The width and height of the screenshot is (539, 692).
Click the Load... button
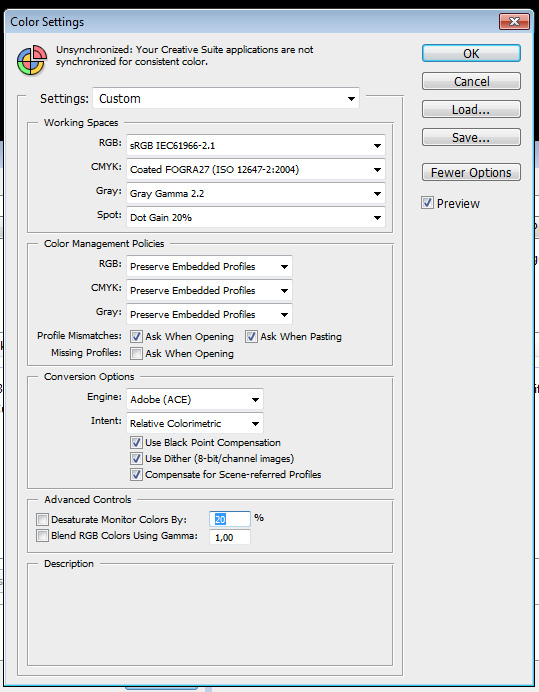pyautogui.click(x=471, y=109)
